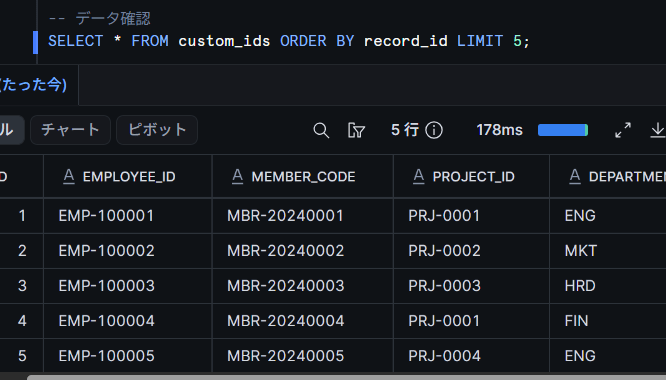Click the データ確認 comment line
The height and width of the screenshot is (380, 666).
tap(99, 19)
